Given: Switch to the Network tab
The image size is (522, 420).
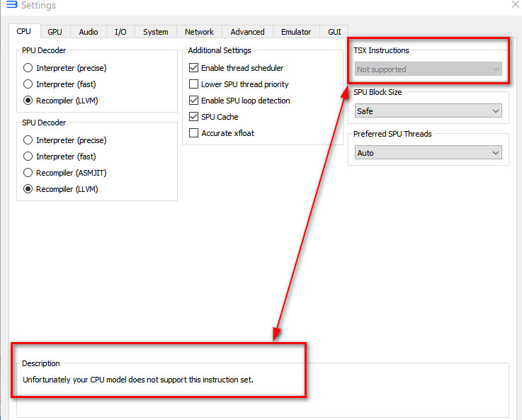Looking at the screenshot, I should tap(199, 32).
